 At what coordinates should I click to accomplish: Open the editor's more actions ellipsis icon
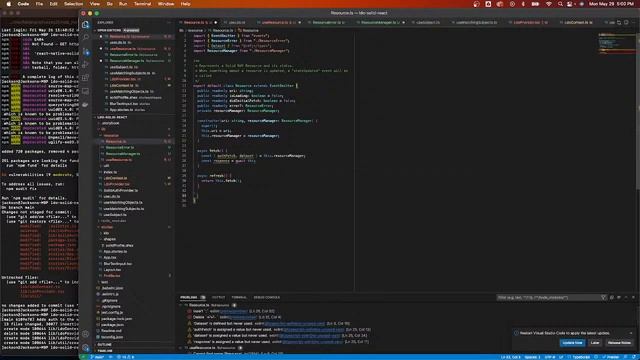tap(633, 22)
